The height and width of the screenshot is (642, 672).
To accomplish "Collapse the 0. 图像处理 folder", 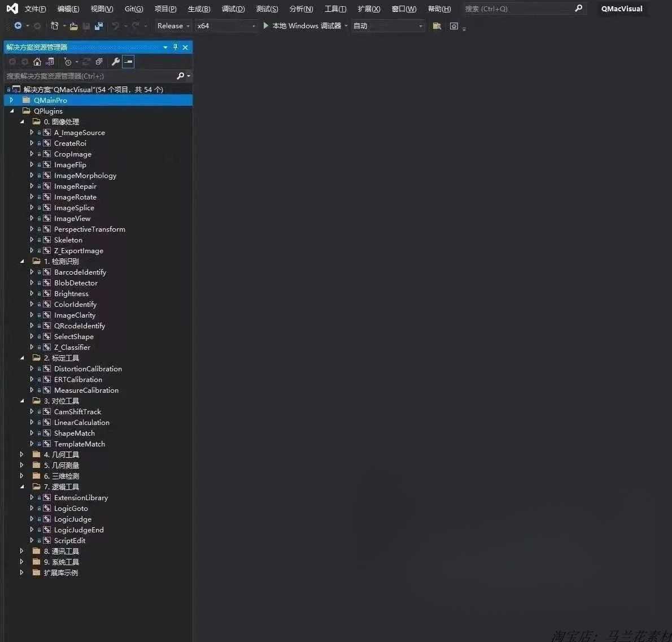I will [22, 122].
